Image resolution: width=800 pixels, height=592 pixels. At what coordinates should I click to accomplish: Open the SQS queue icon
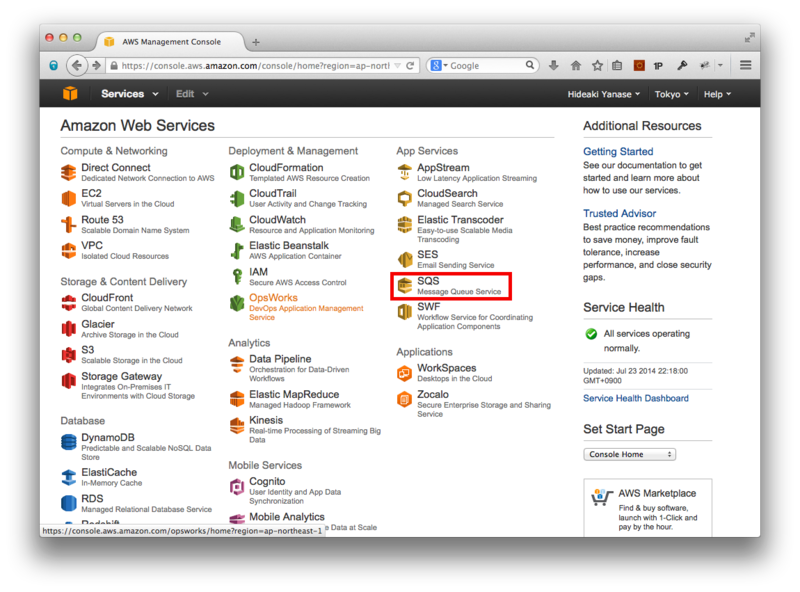pyautogui.click(x=405, y=286)
